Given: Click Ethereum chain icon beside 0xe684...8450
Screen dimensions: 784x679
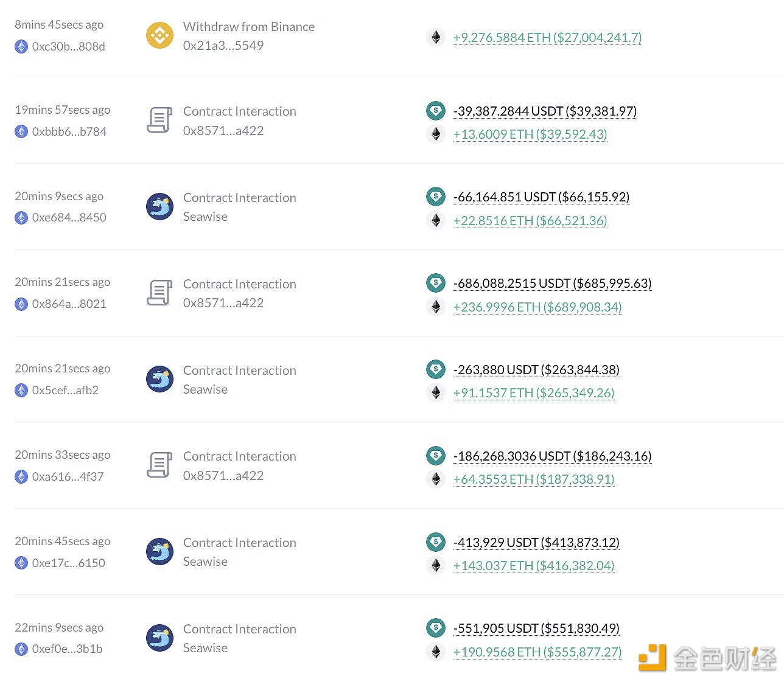Looking at the screenshot, I should [21, 218].
